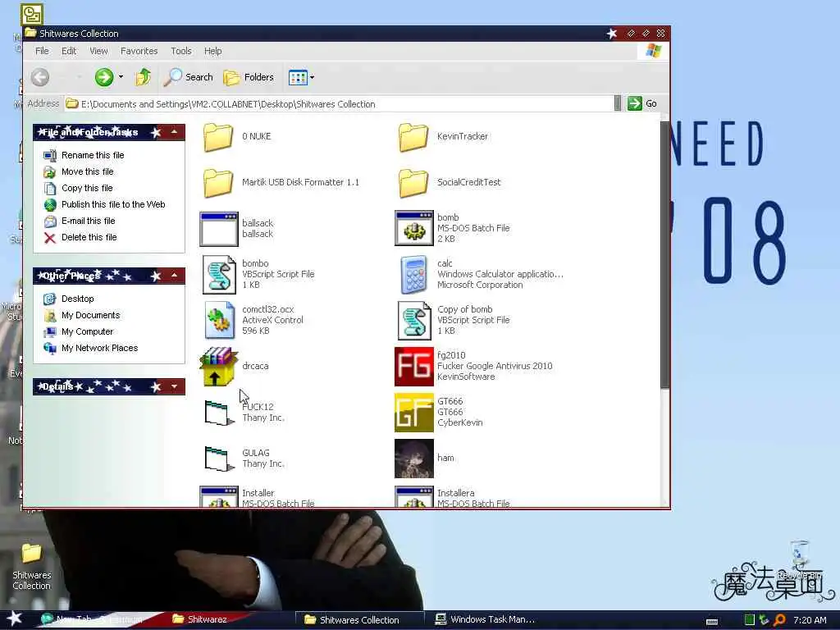Open the View menu
Image resolution: width=840 pixels, height=630 pixels.
coord(98,51)
